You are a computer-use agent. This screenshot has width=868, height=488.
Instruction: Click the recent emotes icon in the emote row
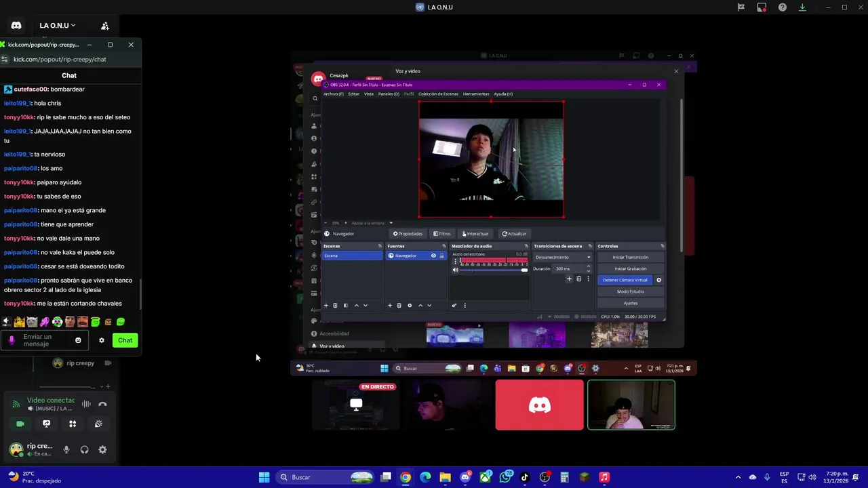coord(6,322)
